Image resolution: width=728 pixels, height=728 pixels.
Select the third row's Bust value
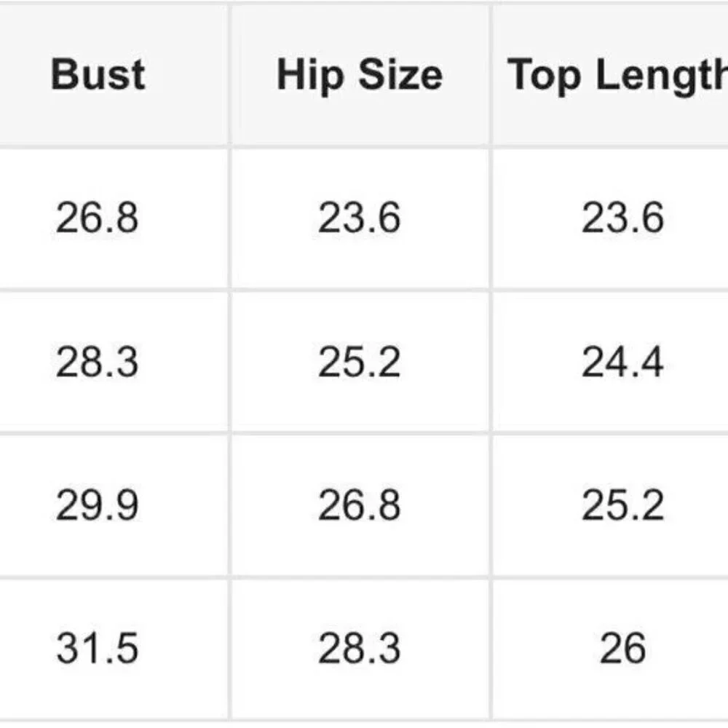click(x=97, y=505)
